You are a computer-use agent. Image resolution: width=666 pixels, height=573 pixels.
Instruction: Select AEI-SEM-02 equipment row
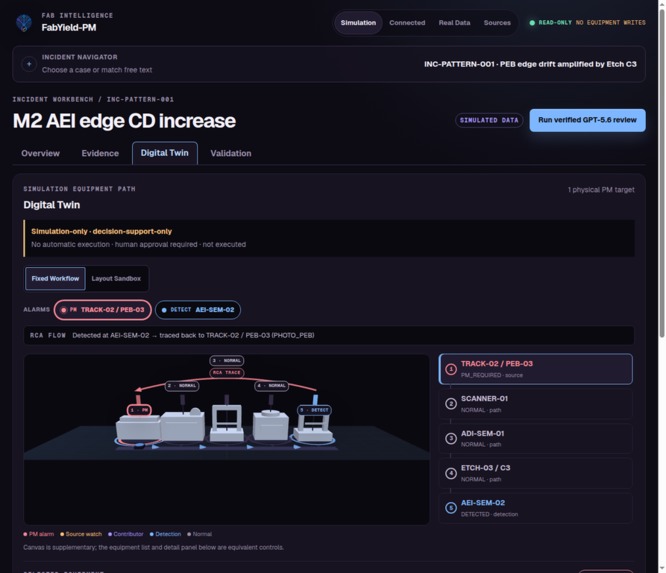(x=536, y=508)
